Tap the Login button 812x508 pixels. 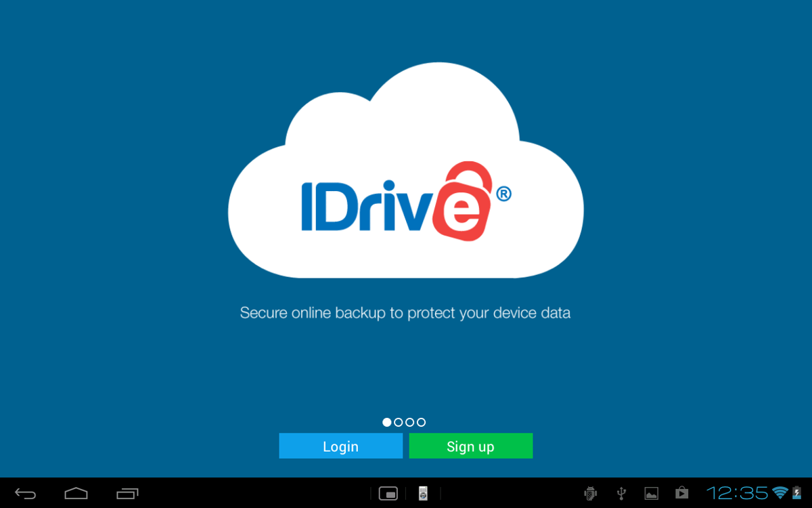pyautogui.click(x=340, y=446)
